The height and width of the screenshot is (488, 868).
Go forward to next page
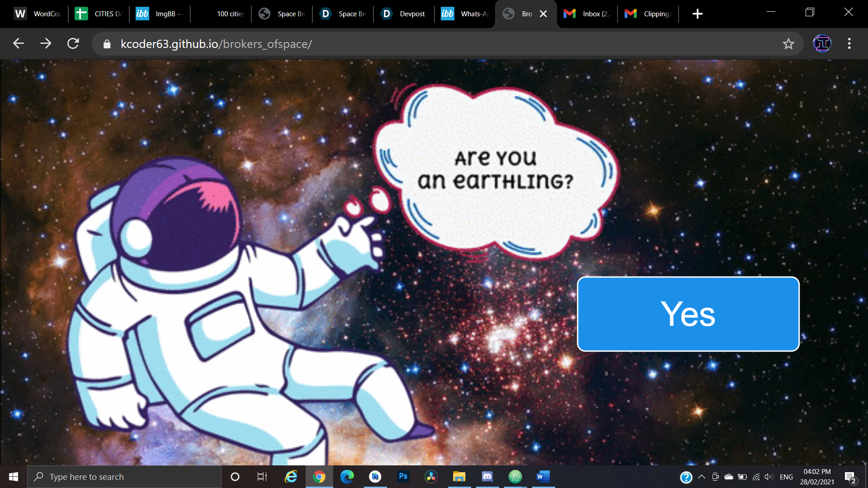point(46,44)
